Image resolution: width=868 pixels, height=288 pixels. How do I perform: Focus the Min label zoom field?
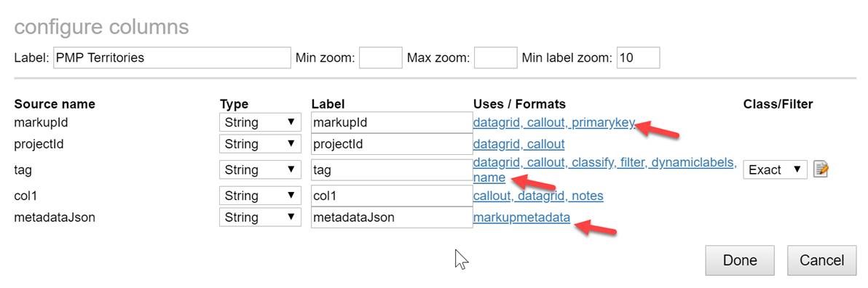639,57
